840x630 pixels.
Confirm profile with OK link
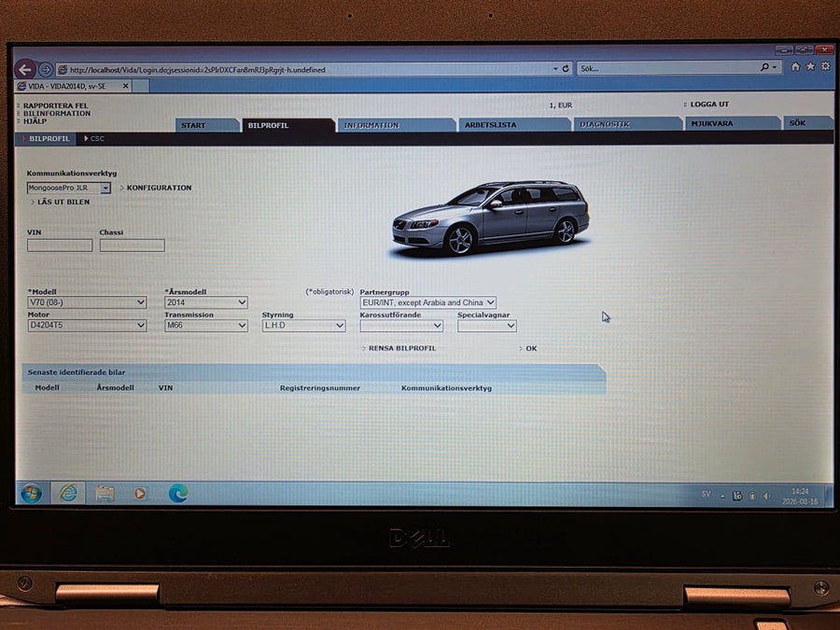531,348
